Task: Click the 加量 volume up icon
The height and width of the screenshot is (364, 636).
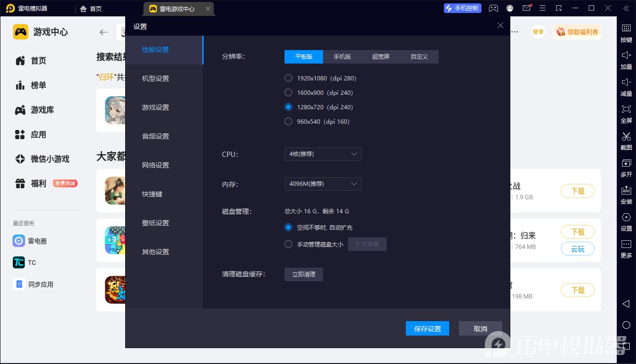Action: point(626,56)
